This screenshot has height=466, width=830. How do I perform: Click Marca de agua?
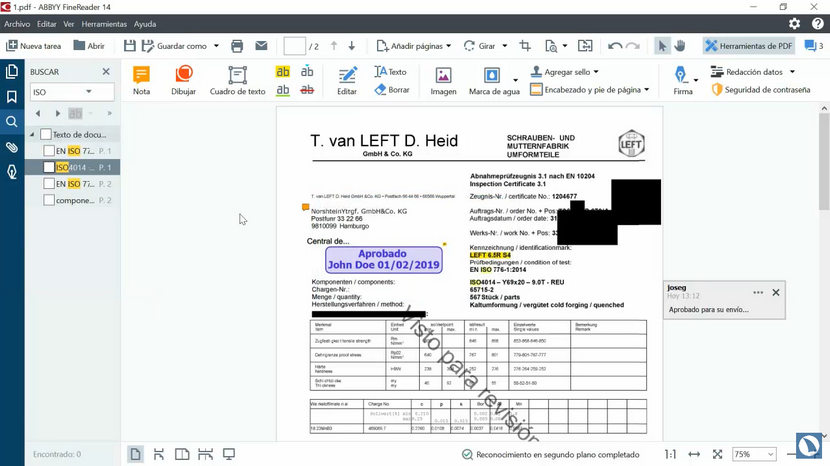click(494, 80)
